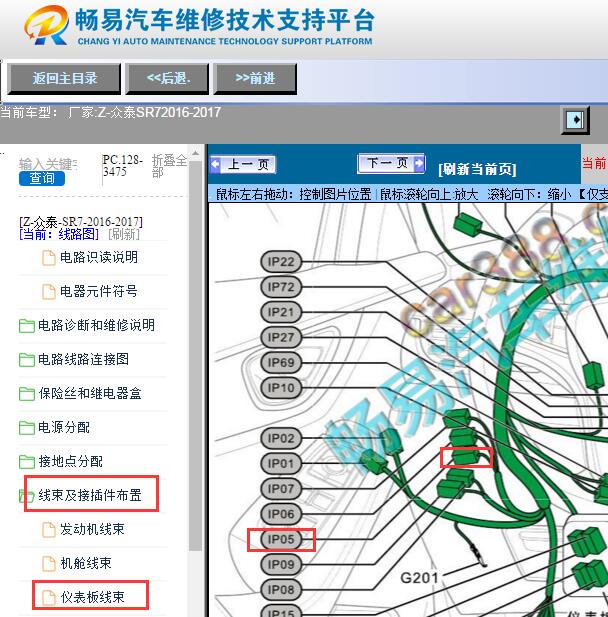The image size is (608, 617).
Task: Collapse the 线束及接插件布置 folder
Action: point(90,495)
